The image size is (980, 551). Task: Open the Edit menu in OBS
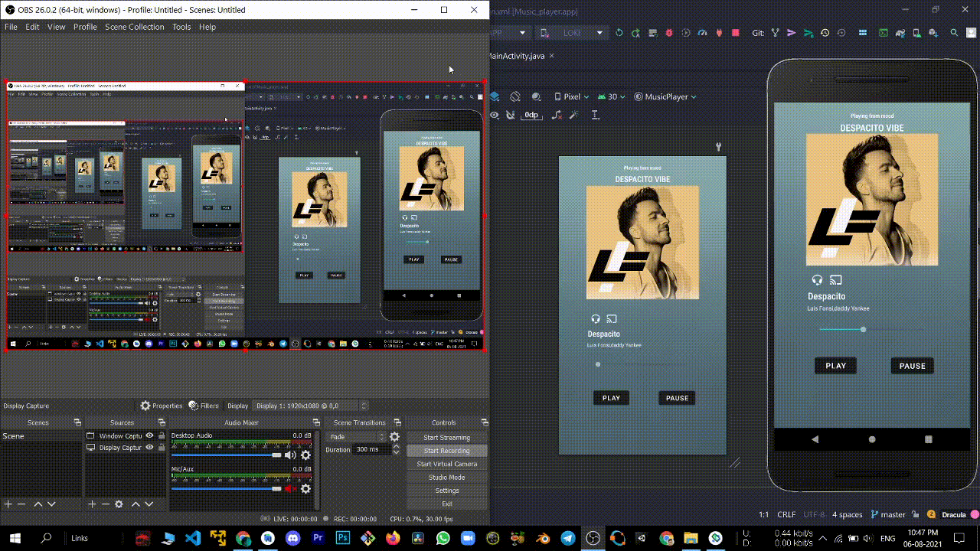click(x=32, y=27)
